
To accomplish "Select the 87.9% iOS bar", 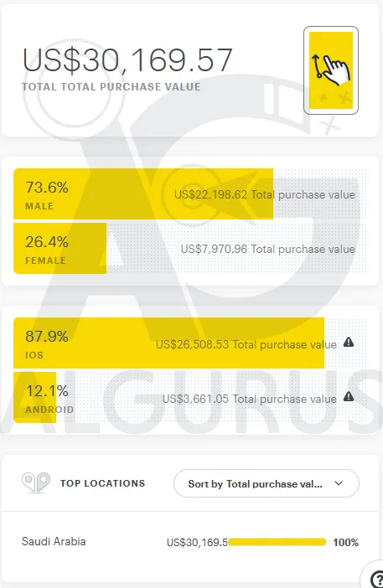I will click(168, 343).
